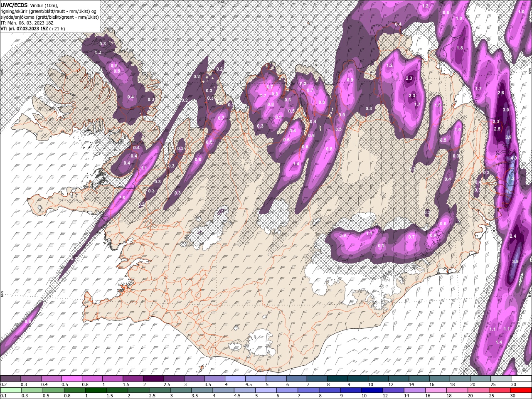Click the 3.8 precipitation value on map
This screenshot has width=532, height=399.
[x=515, y=261]
